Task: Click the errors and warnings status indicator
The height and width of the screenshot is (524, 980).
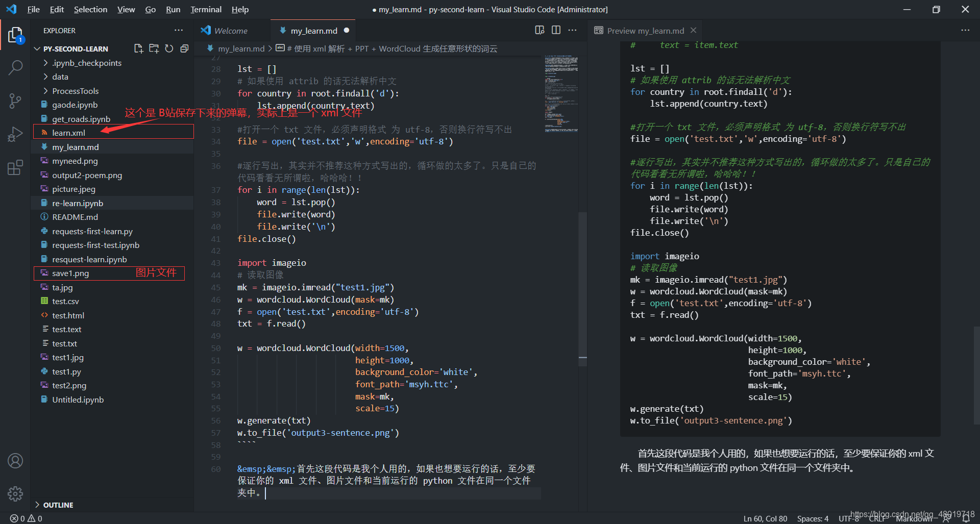Action: click(26, 518)
